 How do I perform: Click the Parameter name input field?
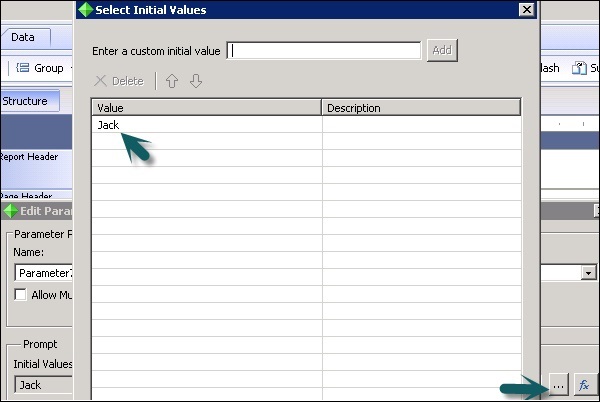[43, 273]
